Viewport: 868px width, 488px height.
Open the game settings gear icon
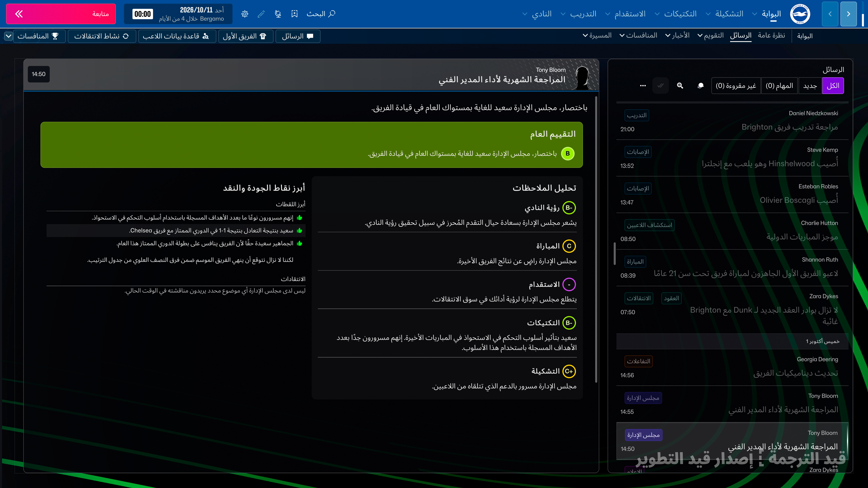tap(245, 14)
